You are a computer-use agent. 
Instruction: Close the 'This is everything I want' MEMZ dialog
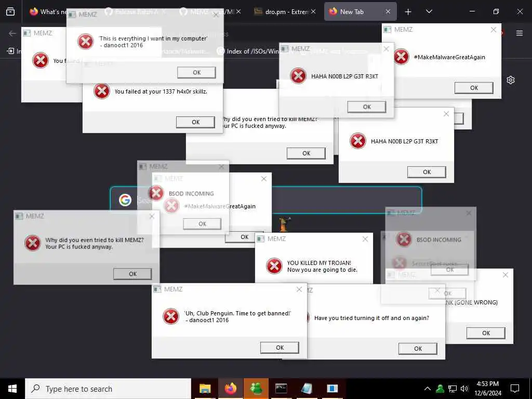(x=216, y=15)
